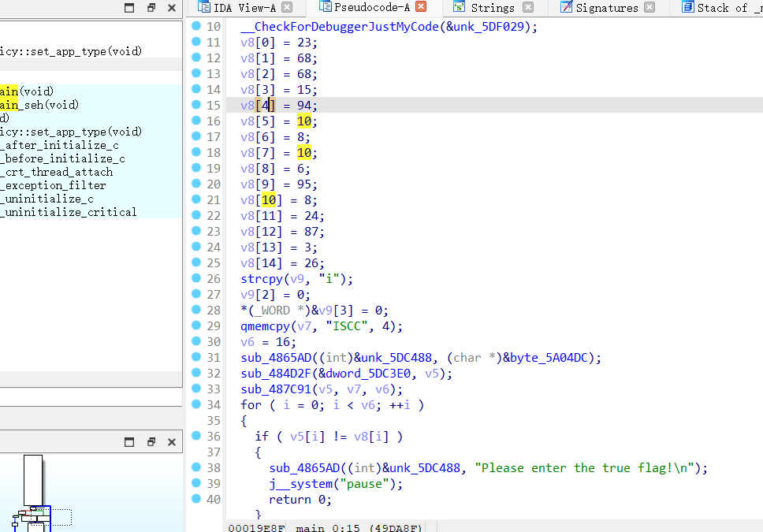Click "pause" string literal
The image size is (763, 532).
(367, 484)
